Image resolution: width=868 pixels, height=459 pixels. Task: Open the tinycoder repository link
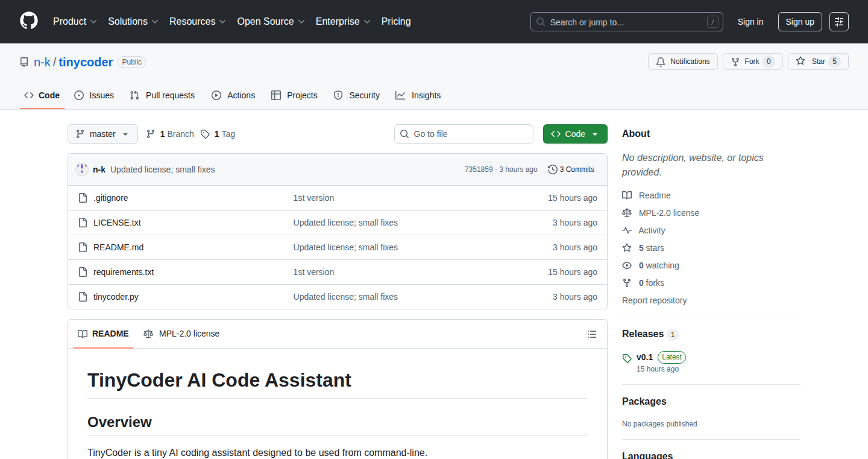pyautogui.click(x=86, y=62)
